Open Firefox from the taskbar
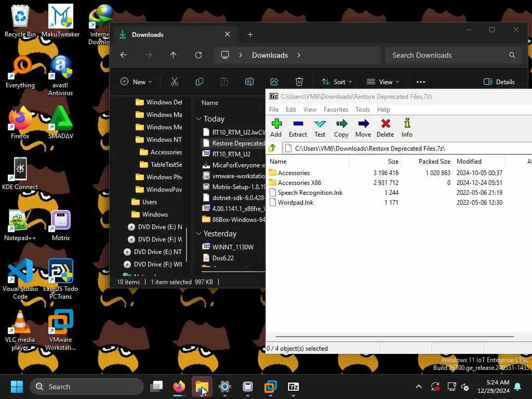The image size is (532, 399). tap(179, 387)
